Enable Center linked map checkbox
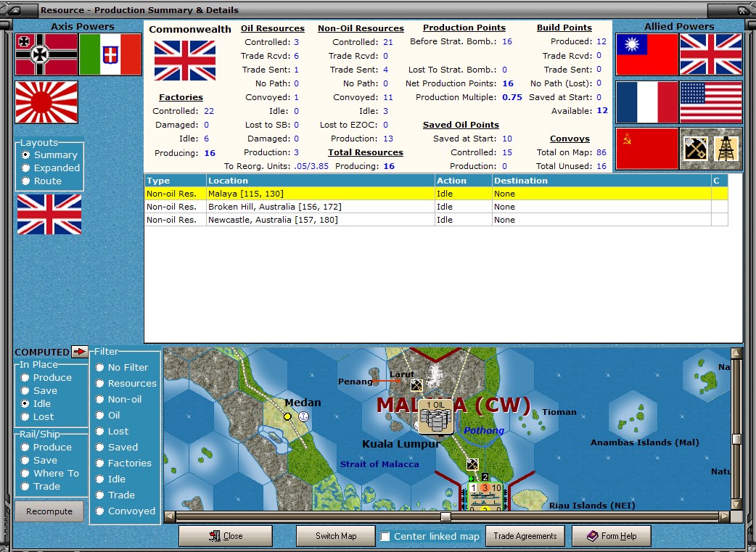This screenshot has width=756, height=552. pos(385,537)
